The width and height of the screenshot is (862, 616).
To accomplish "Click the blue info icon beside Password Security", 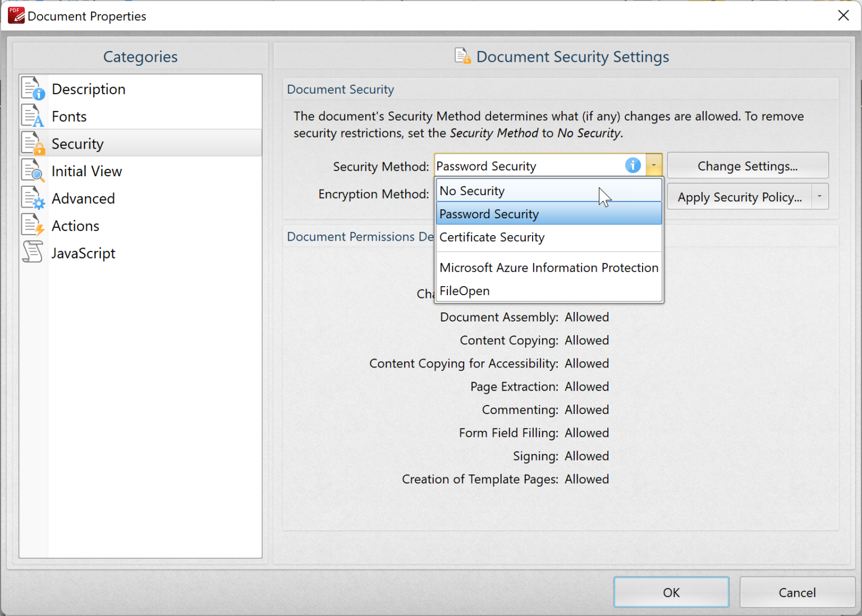I will pyautogui.click(x=632, y=166).
